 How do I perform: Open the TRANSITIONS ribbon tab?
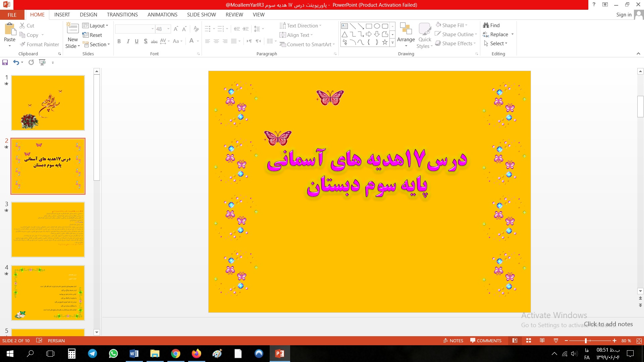(x=122, y=15)
